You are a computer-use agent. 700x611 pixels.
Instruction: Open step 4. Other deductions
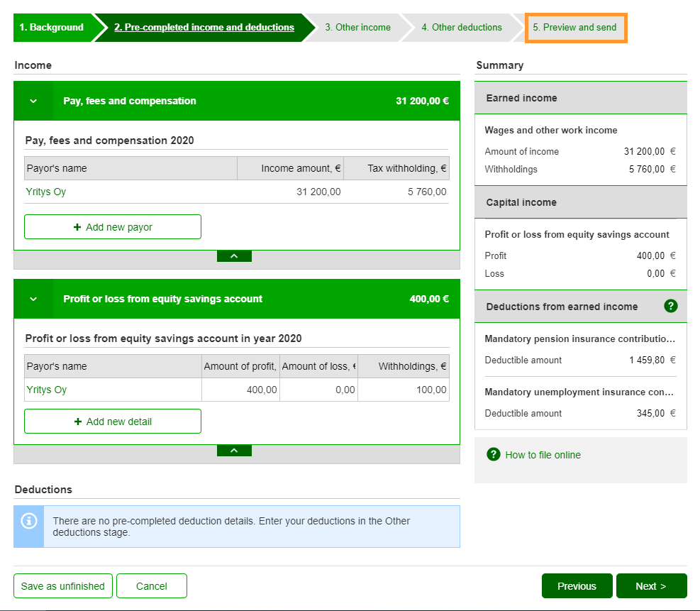click(x=461, y=28)
